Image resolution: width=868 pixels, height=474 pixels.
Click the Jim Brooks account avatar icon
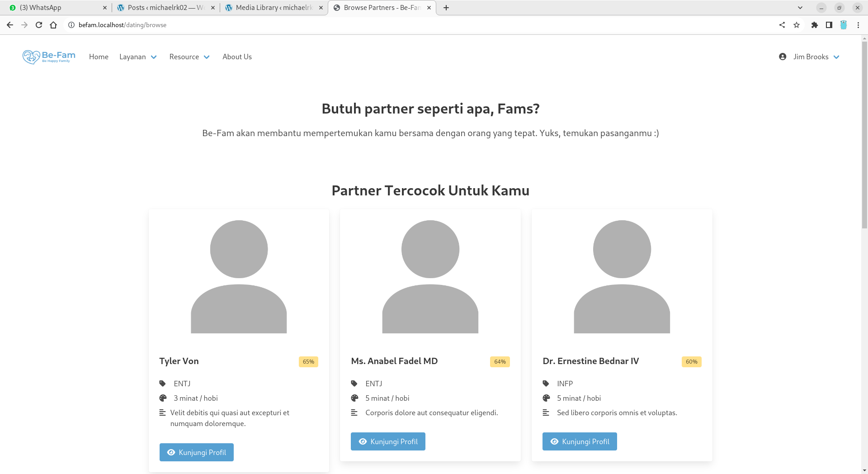pos(783,57)
